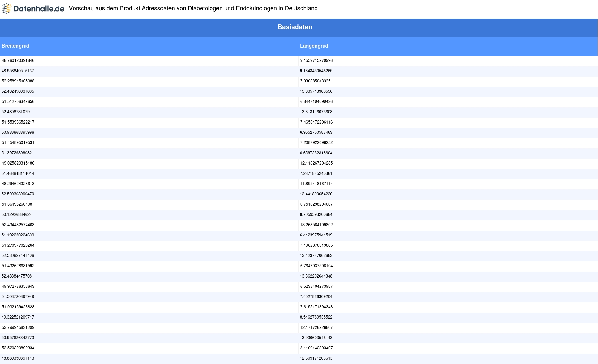Click latitude 51.508720397949
Image resolution: width=598 pixels, height=364 pixels.
pyautogui.click(x=18, y=297)
